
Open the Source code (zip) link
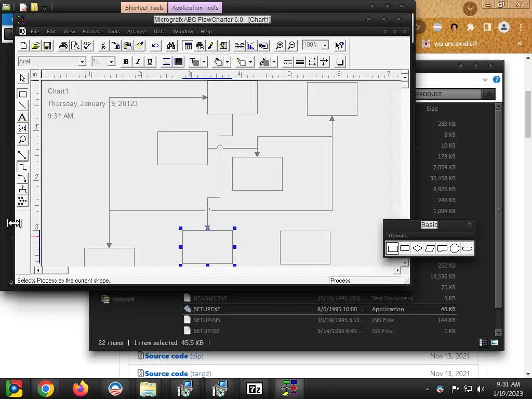click(x=174, y=356)
